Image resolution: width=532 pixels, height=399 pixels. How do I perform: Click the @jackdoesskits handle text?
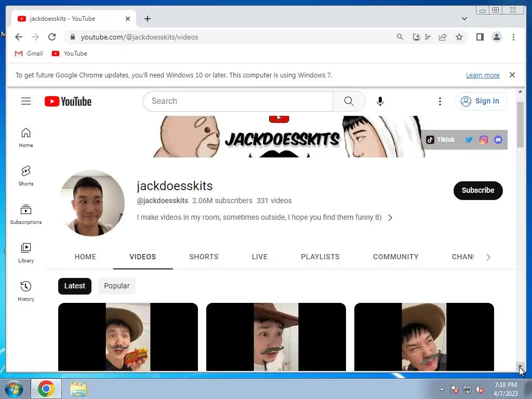tap(162, 201)
